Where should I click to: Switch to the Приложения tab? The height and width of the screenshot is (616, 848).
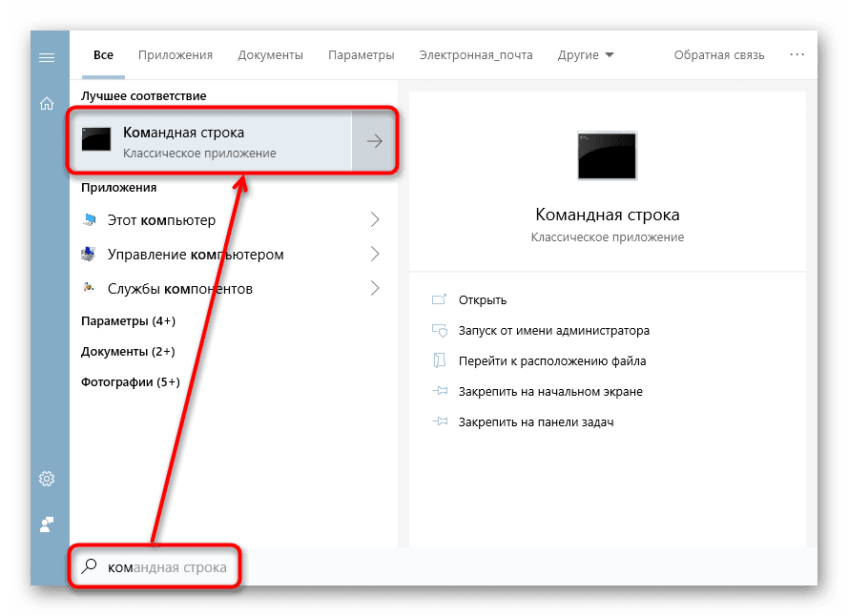click(x=176, y=55)
